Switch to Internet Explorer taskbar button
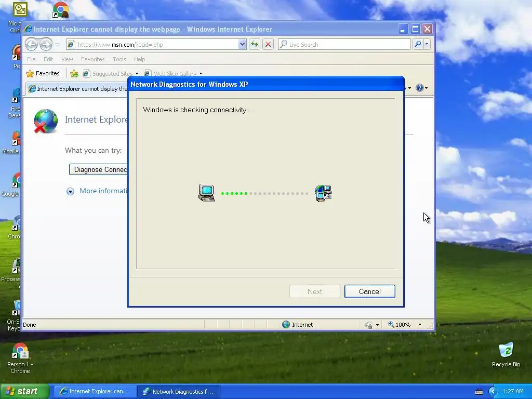532x399 pixels. pyautogui.click(x=95, y=391)
